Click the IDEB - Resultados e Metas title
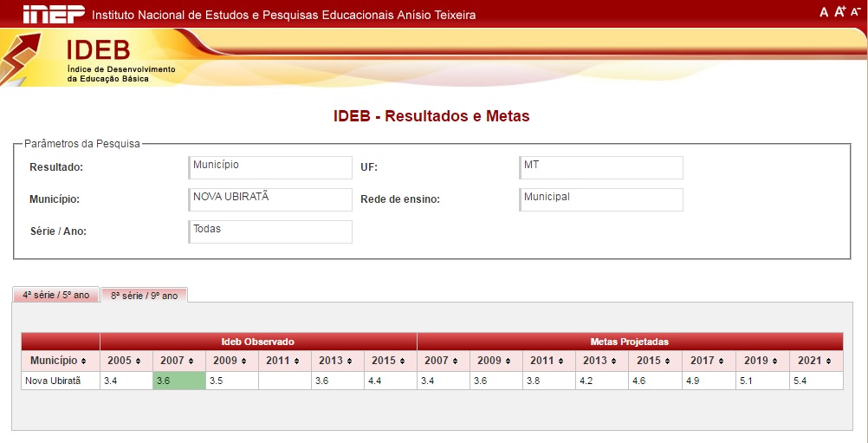Screen dimensions: 868x443 pos(431,116)
